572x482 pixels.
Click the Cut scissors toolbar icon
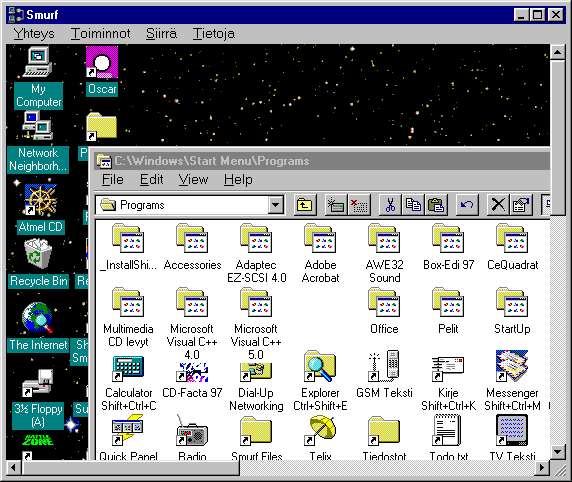point(390,205)
